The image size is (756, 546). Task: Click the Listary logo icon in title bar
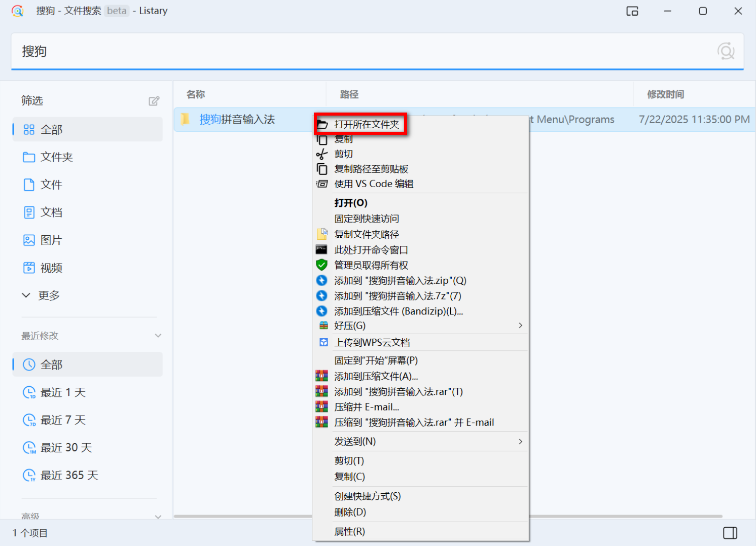tap(18, 11)
